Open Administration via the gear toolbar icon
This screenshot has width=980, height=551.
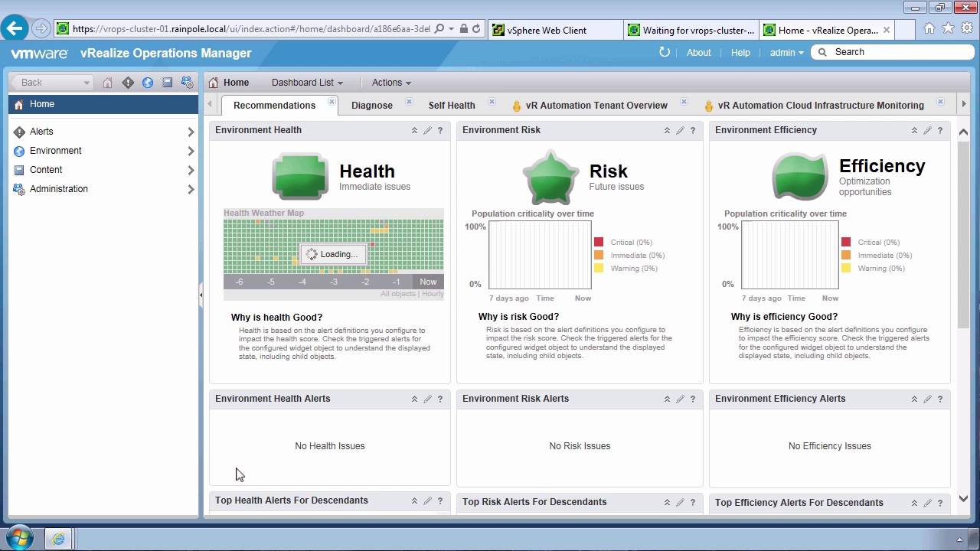click(187, 83)
